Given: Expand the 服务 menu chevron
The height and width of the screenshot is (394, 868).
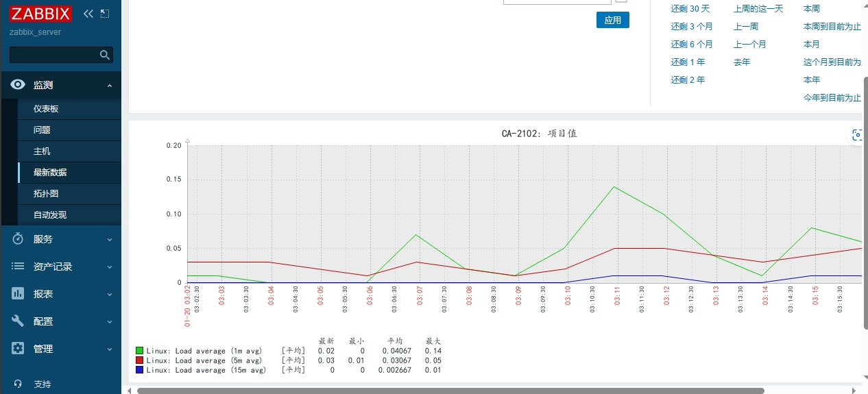Looking at the screenshot, I should [110, 239].
